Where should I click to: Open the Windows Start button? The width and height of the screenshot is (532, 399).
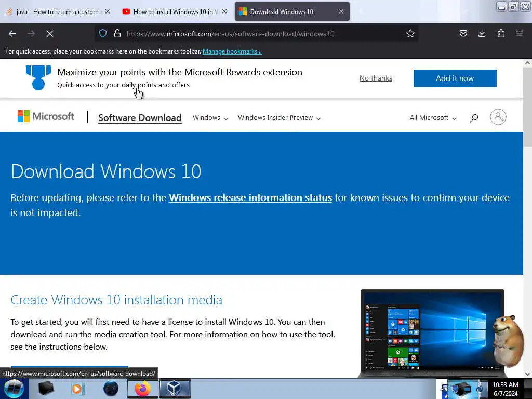click(14, 389)
